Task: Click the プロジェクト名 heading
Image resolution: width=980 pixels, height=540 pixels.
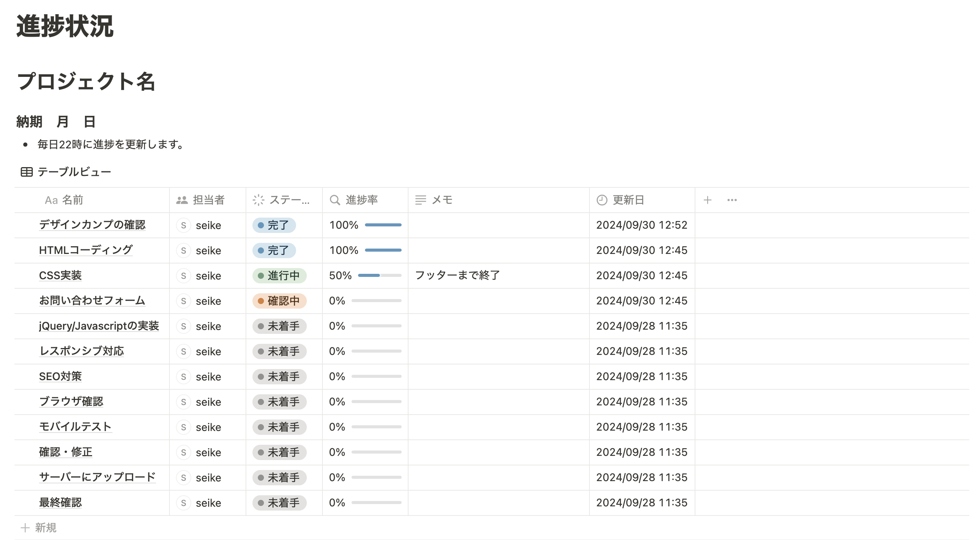Action: pyautogui.click(x=86, y=81)
